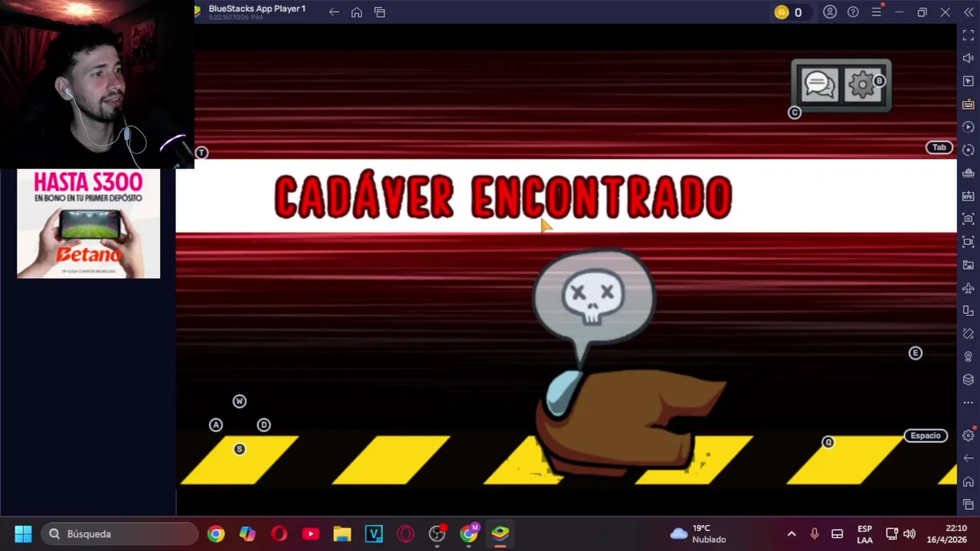The image size is (980, 551).
Task: Expand the hidden system tray icons
Action: (792, 533)
